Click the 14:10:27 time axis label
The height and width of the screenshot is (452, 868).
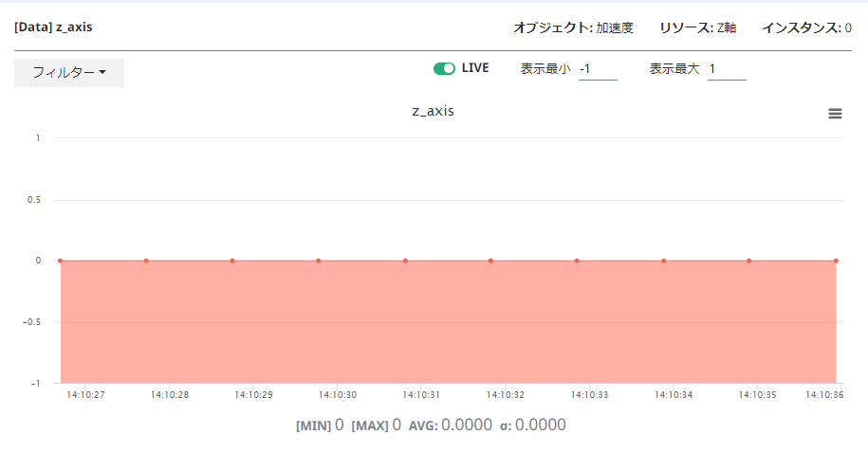point(85,394)
